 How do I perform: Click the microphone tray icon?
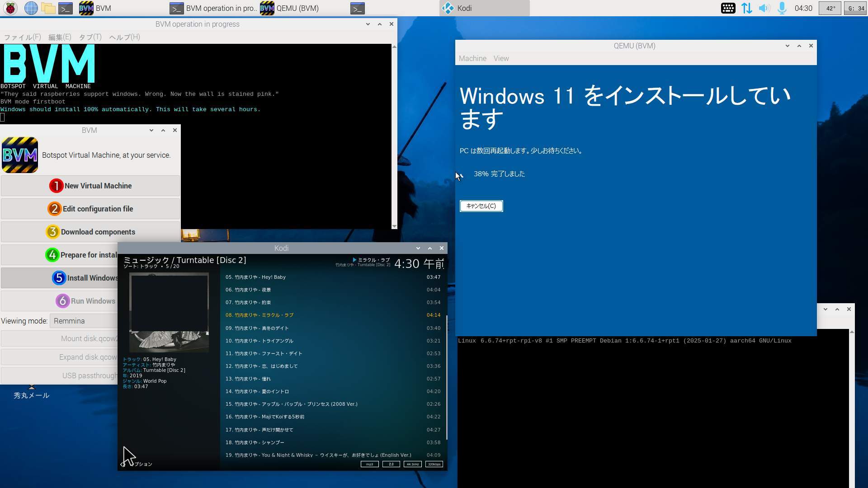tap(782, 8)
